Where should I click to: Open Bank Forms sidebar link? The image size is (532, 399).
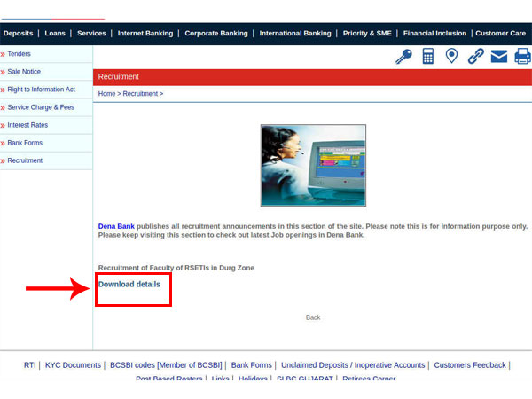point(25,143)
